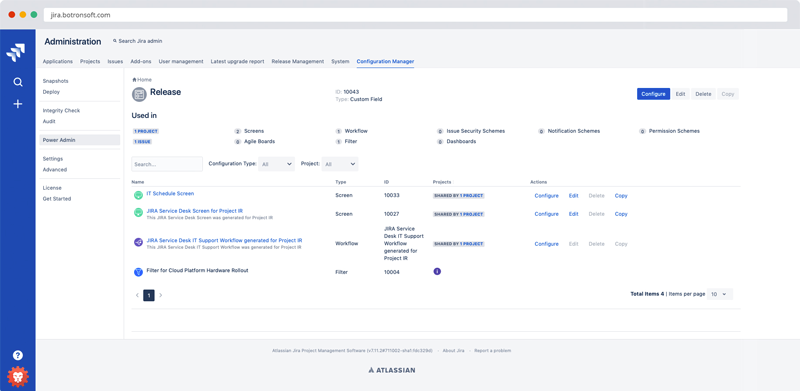Open the IT Schedule Screen link
The image size is (800, 391).
170,193
